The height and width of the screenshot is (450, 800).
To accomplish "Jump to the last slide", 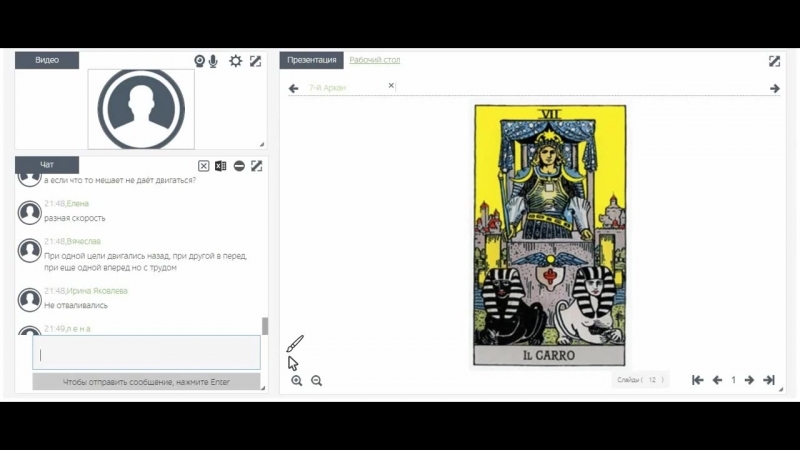I will click(x=769, y=380).
